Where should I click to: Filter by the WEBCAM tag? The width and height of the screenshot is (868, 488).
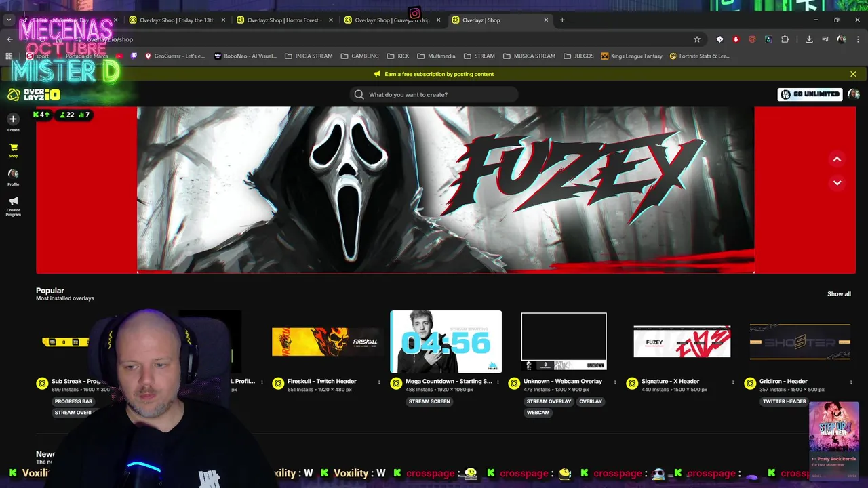(538, 413)
